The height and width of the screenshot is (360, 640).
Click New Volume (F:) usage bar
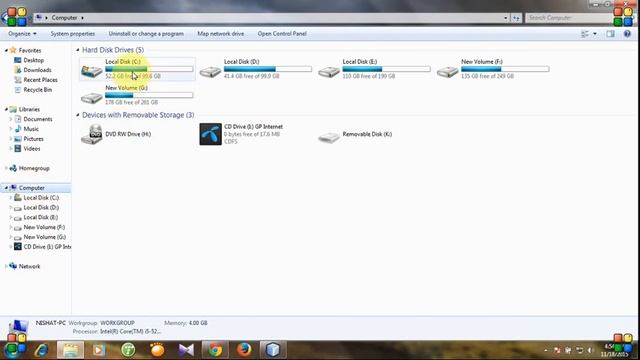505,69
